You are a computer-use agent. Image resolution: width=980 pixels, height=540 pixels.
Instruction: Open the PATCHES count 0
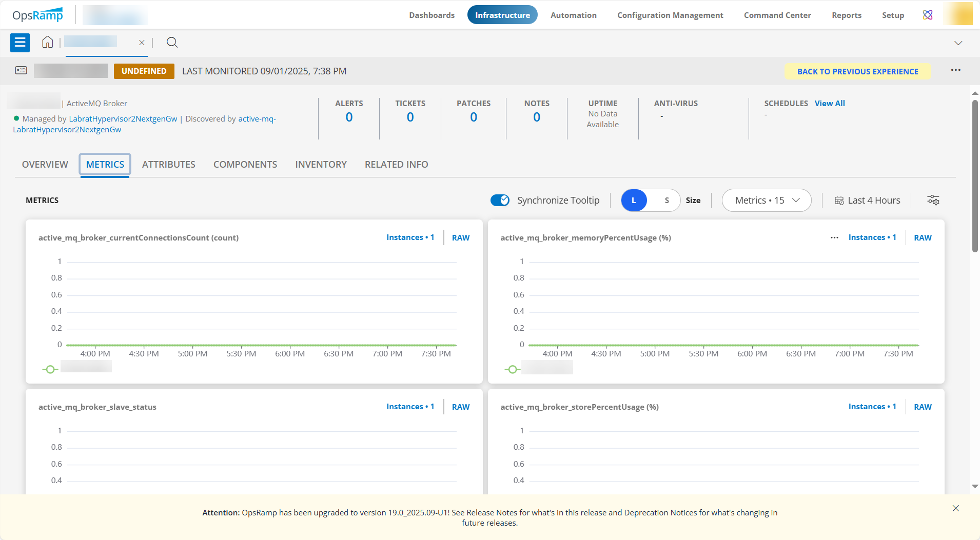tap(474, 117)
